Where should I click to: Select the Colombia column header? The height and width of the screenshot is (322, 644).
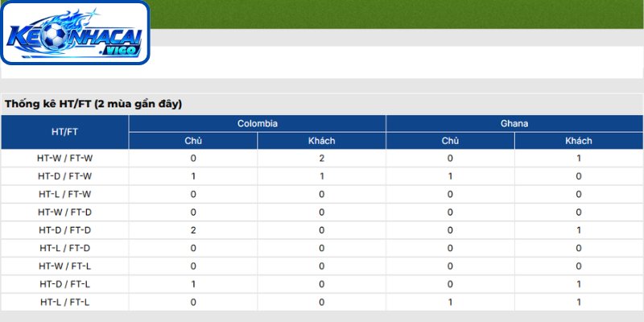[257, 124]
